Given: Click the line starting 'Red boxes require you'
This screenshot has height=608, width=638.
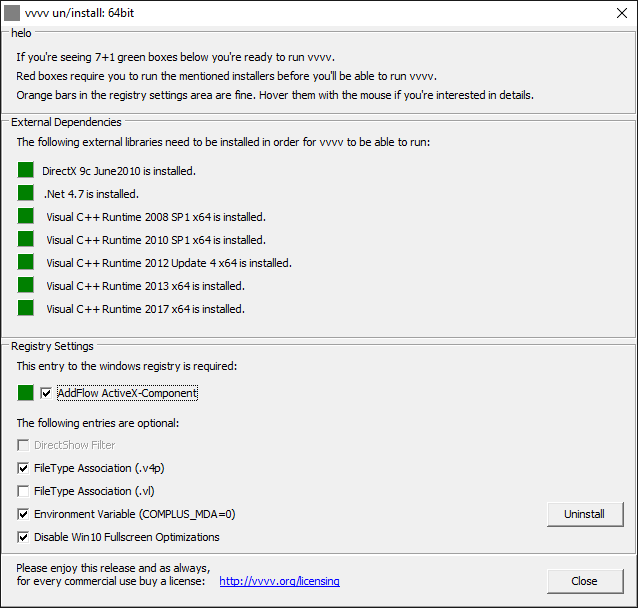Looking at the screenshot, I should pos(227,76).
